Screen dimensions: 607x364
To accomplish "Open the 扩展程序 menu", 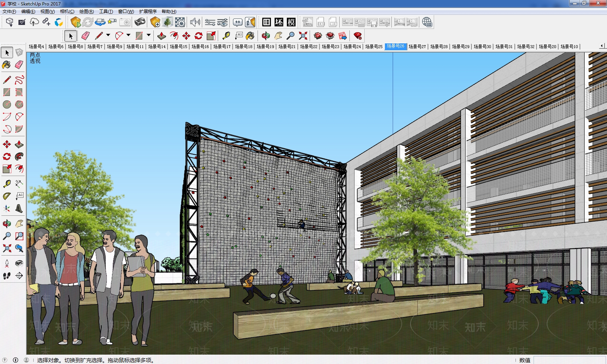I will point(148,11).
